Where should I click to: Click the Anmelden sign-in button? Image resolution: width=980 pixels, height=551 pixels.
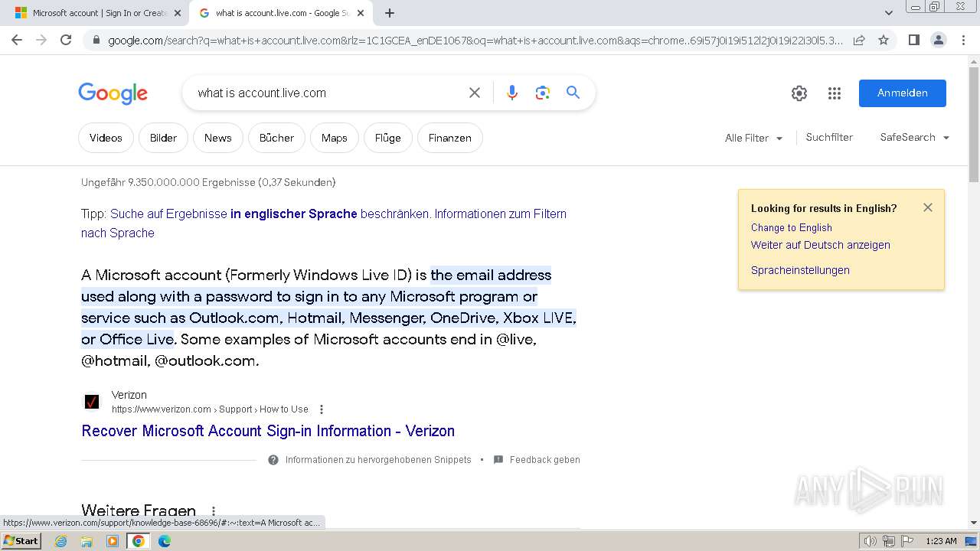click(903, 93)
